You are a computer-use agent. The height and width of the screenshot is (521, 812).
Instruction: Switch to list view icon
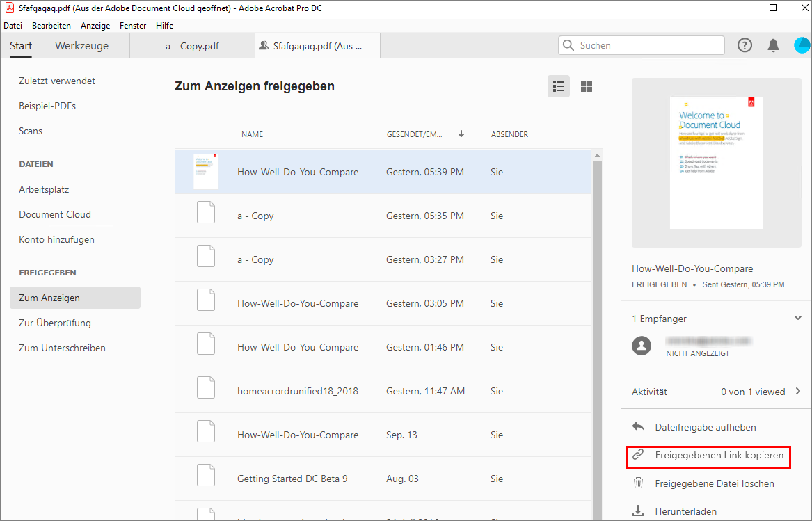point(558,86)
